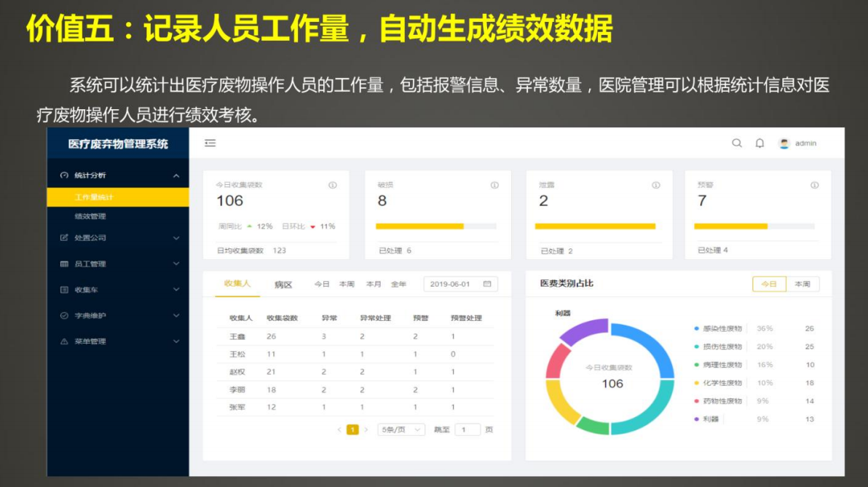
Task: Click info icon on 破损 card
Action: point(494,186)
